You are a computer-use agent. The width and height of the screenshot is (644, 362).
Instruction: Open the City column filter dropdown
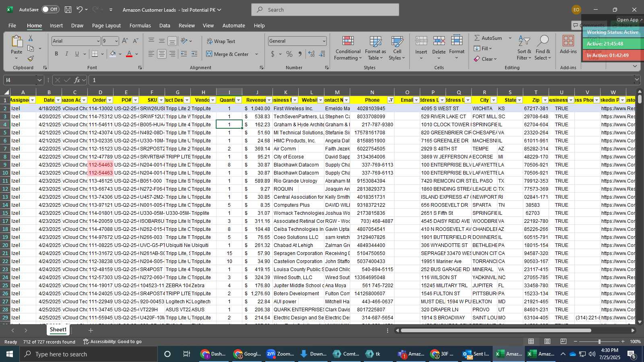(x=493, y=100)
